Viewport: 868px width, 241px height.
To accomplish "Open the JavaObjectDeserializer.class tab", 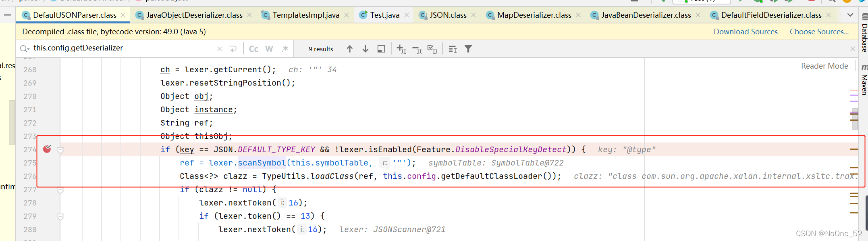I will [194, 15].
